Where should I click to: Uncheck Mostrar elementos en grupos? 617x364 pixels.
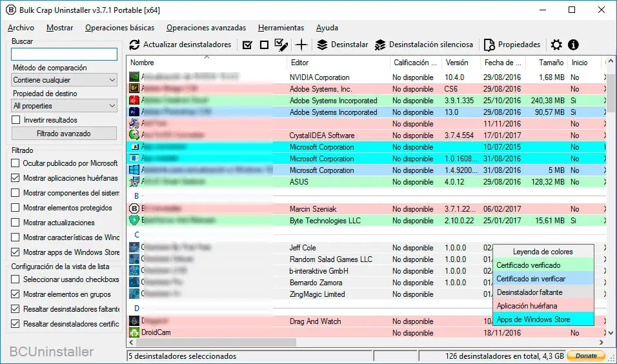15,294
